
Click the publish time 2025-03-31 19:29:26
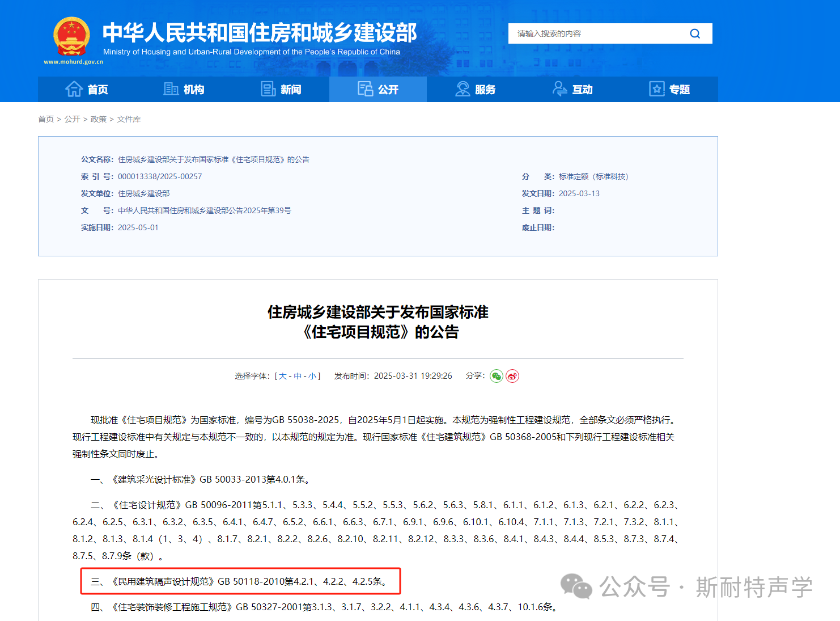413,376
